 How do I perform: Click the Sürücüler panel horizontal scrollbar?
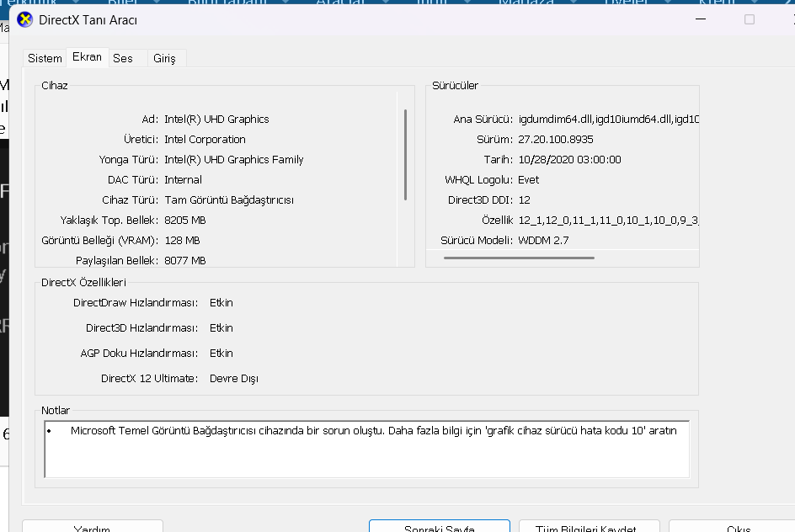pyautogui.click(x=519, y=258)
